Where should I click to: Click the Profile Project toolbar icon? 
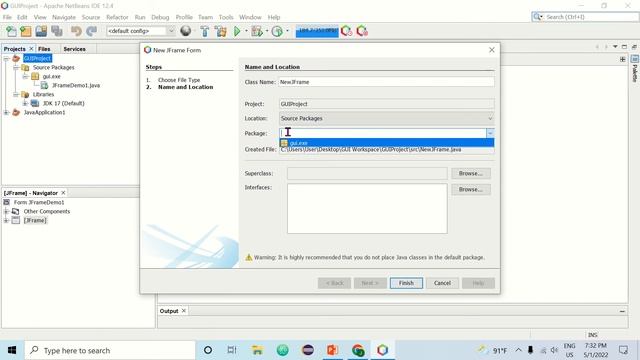(x=277, y=31)
